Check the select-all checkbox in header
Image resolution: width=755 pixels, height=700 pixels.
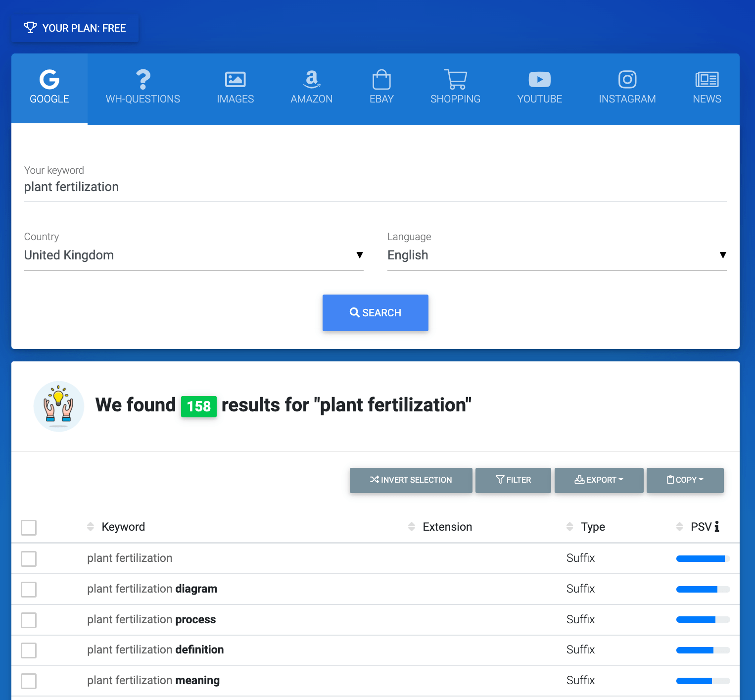[x=29, y=528]
